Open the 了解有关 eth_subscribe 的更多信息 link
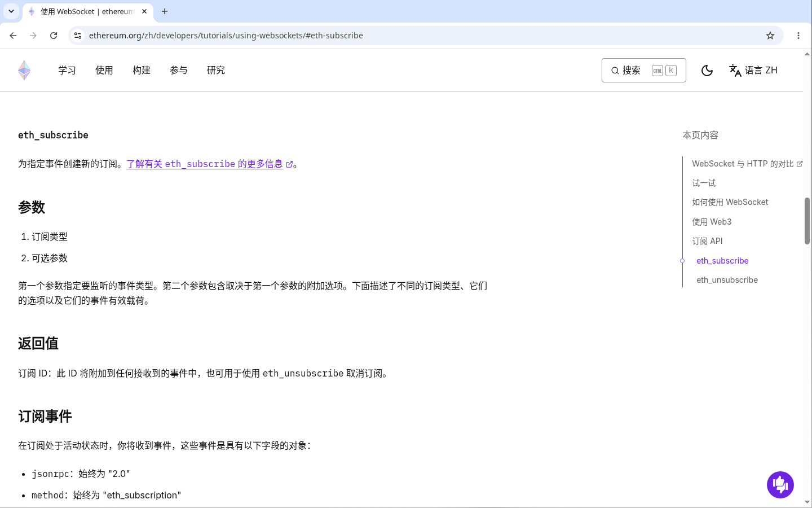Screen dimensions: 812x508 click(x=210, y=164)
